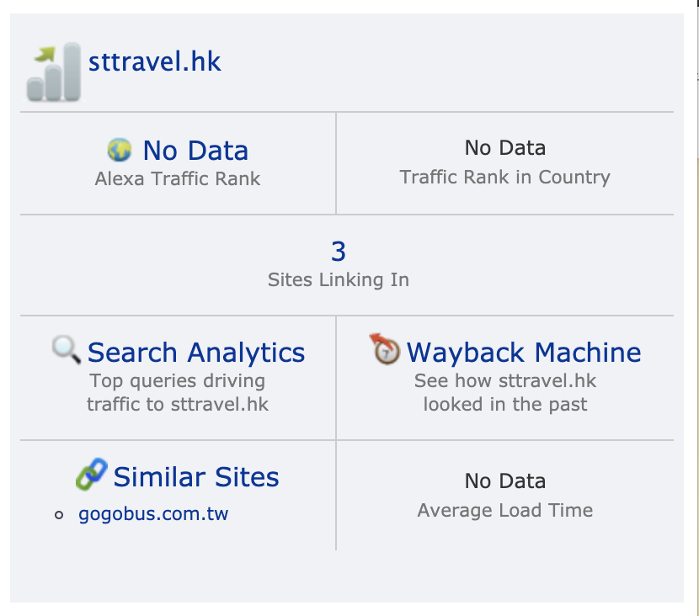Click the Alexa bar chart logo icon

click(54, 72)
